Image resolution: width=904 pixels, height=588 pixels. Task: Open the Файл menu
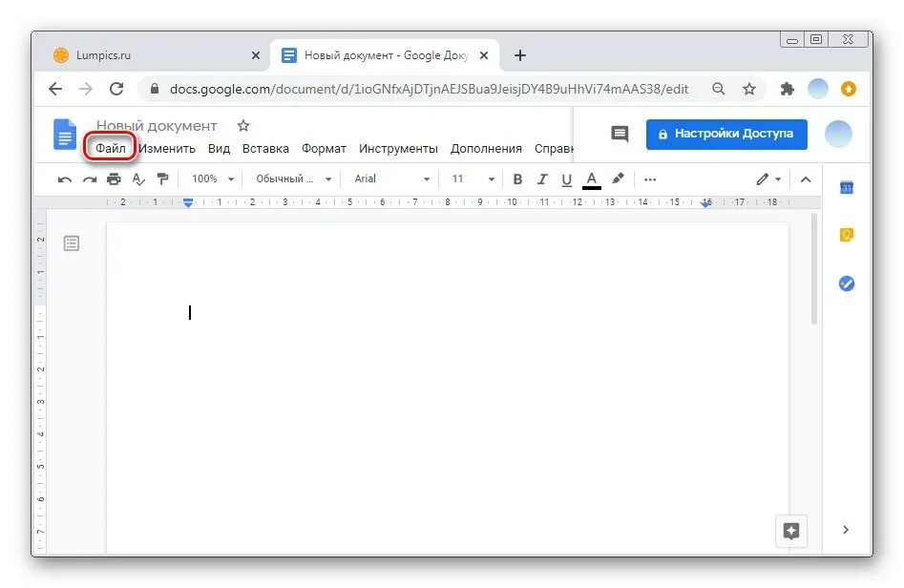(110, 148)
